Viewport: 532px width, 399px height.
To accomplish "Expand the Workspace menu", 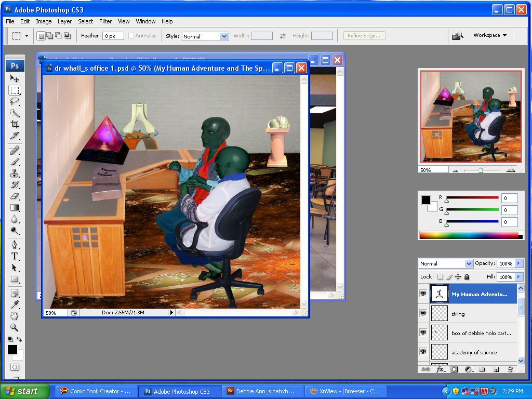I will (489, 35).
